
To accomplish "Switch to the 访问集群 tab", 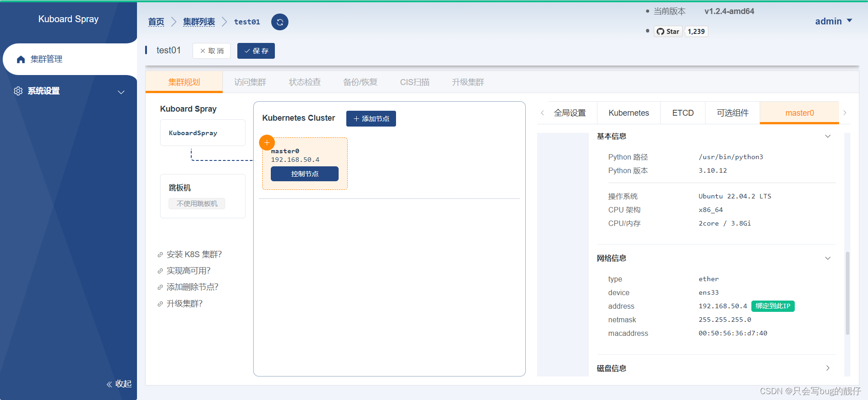I will coord(250,82).
